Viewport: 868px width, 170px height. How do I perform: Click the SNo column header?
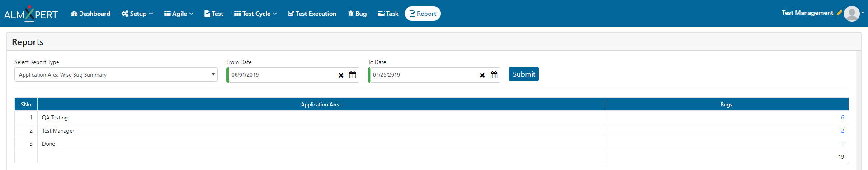26,105
